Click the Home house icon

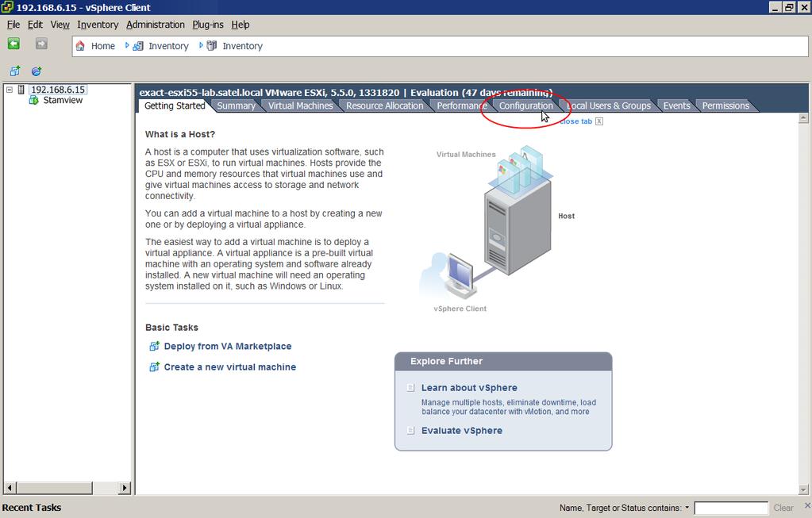(x=80, y=46)
